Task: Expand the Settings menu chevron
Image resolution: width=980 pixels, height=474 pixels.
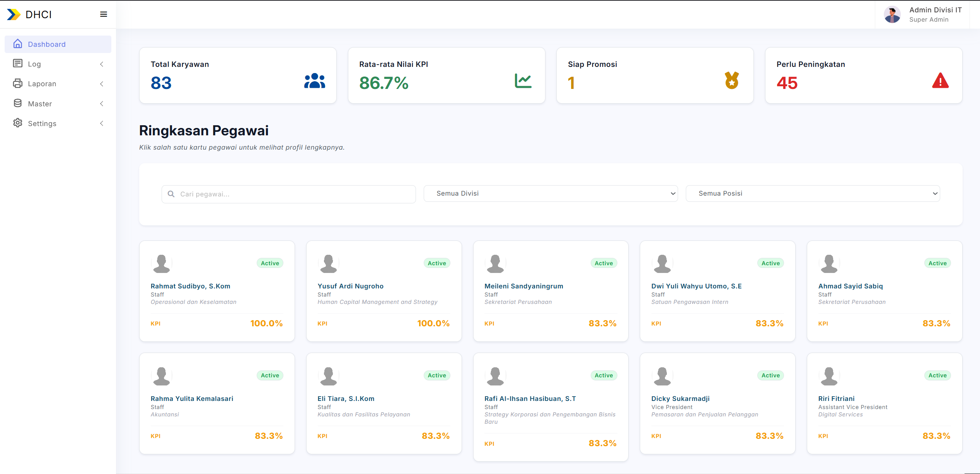Action: pos(102,123)
